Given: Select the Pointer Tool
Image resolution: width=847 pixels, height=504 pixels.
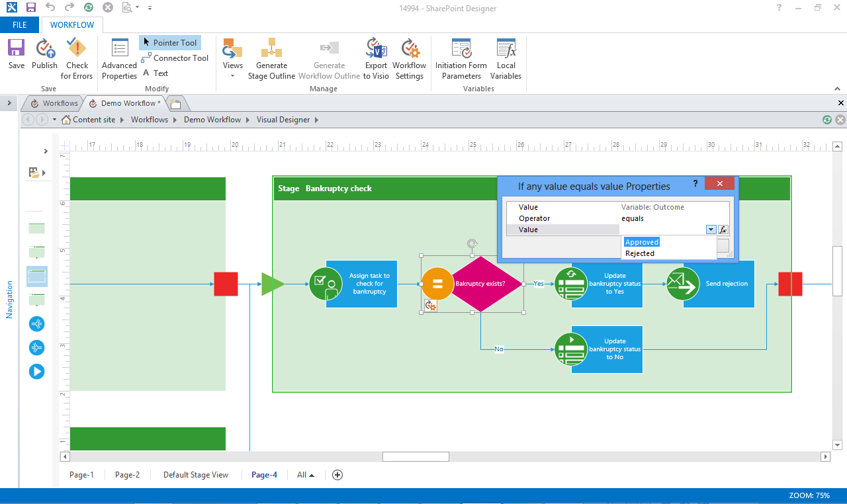Looking at the screenshot, I should 169,42.
